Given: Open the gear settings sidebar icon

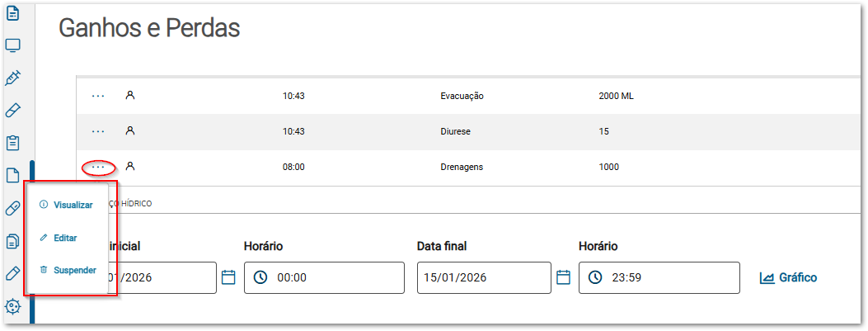Looking at the screenshot, I should (13, 305).
